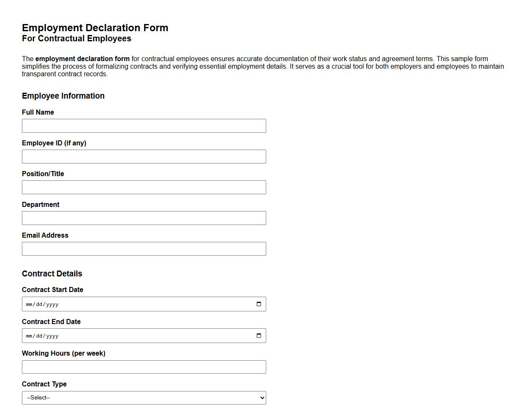Click the Employee ID text box

(x=144, y=156)
